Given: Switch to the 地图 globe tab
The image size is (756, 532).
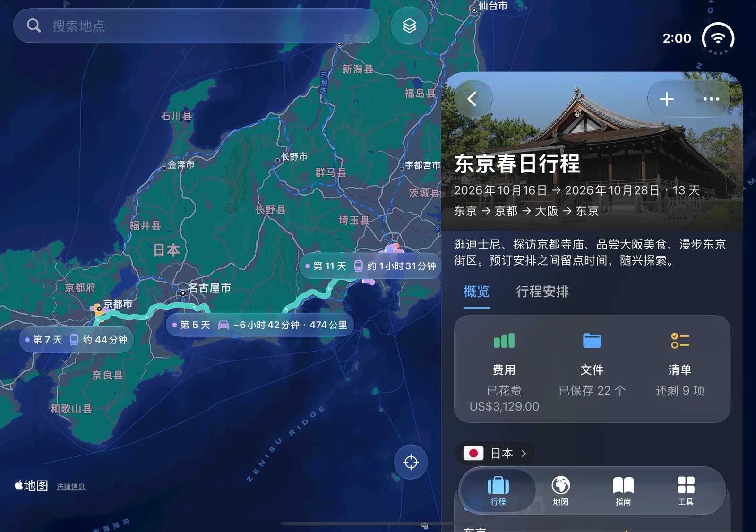Looking at the screenshot, I should pyautogui.click(x=561, y=490).
